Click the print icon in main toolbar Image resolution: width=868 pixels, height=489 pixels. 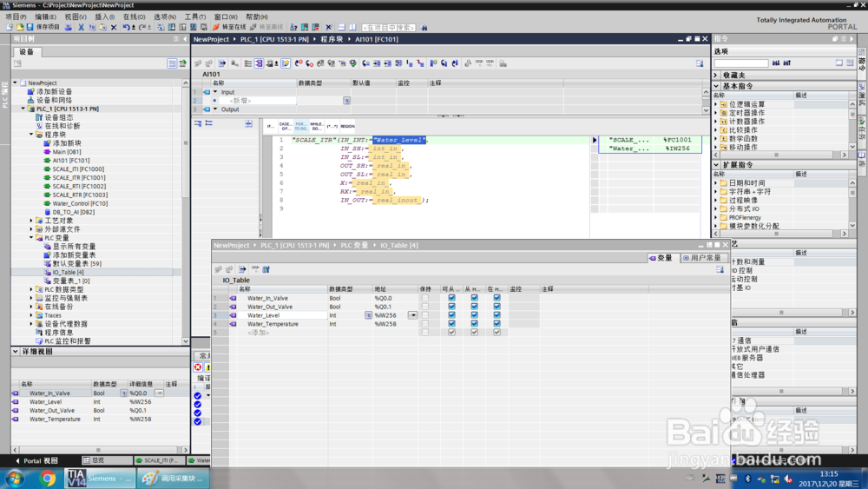(68, 27)
